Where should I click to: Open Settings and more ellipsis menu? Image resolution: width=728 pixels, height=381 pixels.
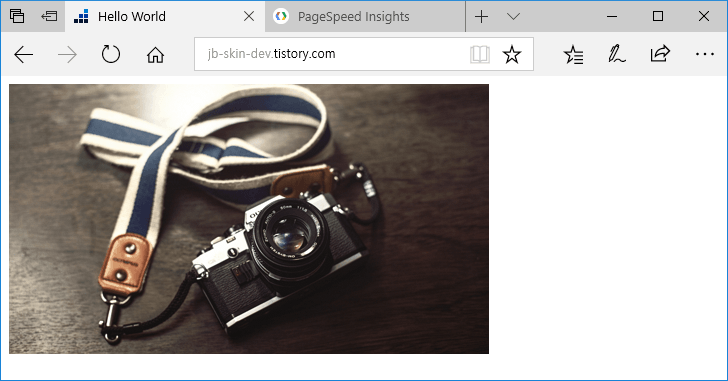click(x=705, y=54)
